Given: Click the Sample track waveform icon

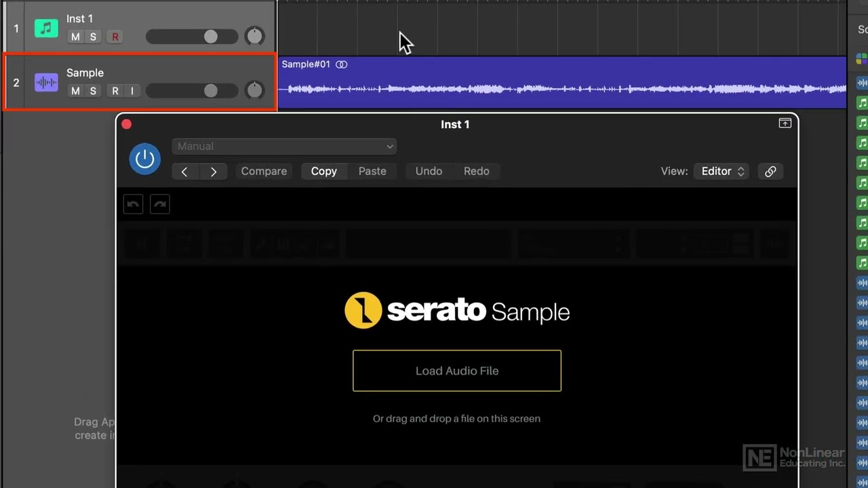Looking at the screenshot, I should point(46,83).
